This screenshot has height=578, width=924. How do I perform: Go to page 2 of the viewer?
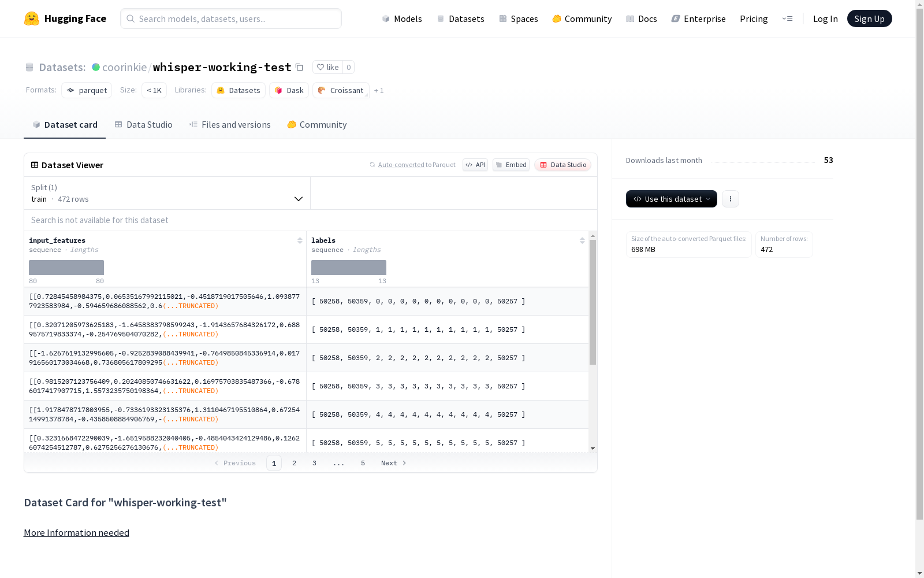[x=294, y=463]
